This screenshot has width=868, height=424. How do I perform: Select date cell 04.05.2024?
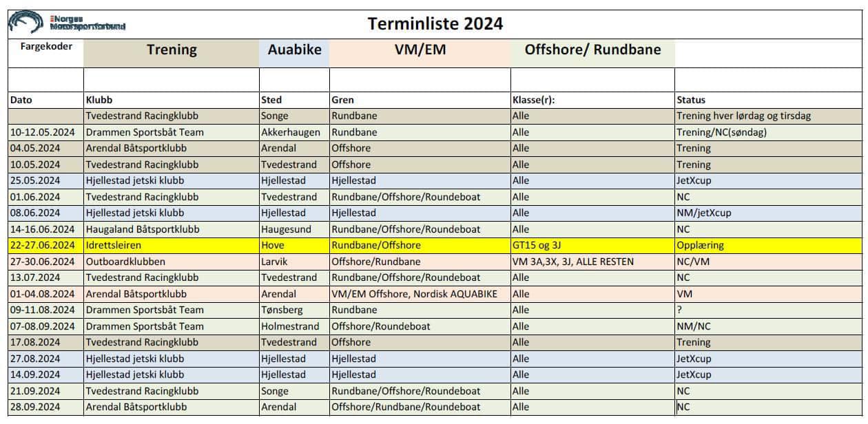[x=45, y=148]
